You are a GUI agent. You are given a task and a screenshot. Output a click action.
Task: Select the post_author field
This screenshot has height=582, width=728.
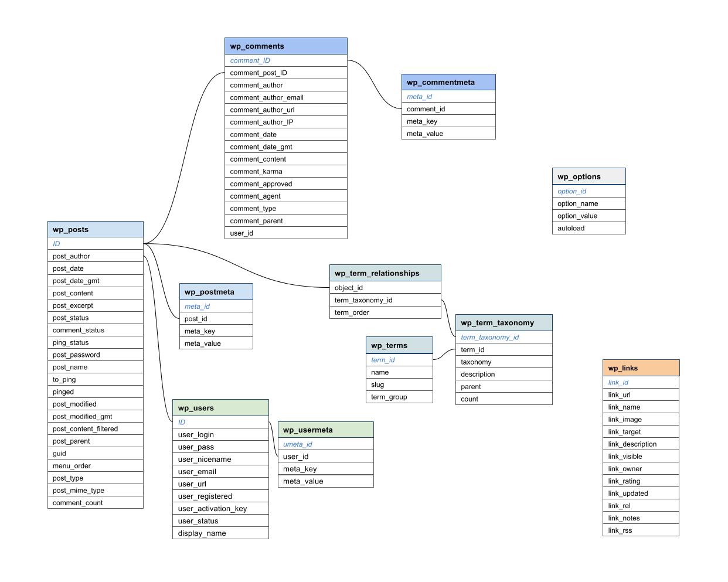96,256
